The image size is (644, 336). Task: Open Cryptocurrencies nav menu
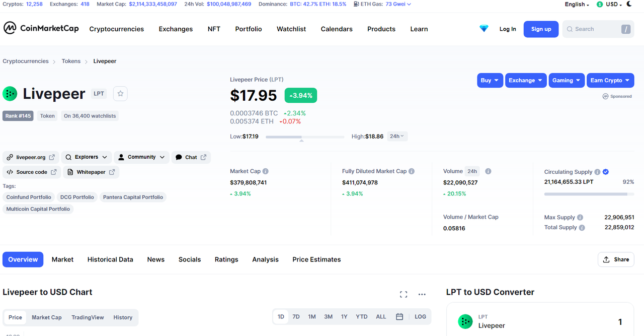(x=117, y=29)
